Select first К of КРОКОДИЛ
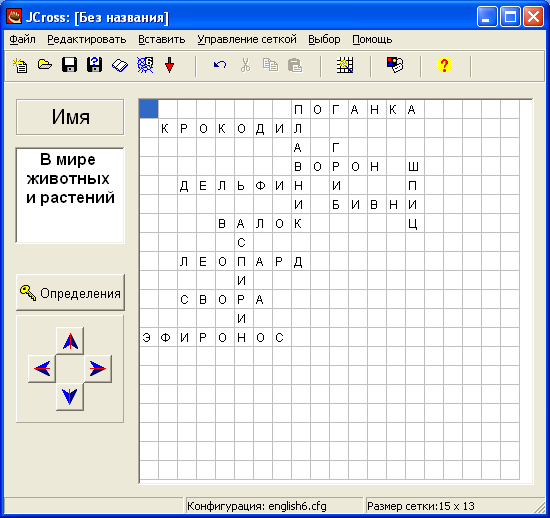Screen dimensions: 550x518 click(x=168, y=128)
